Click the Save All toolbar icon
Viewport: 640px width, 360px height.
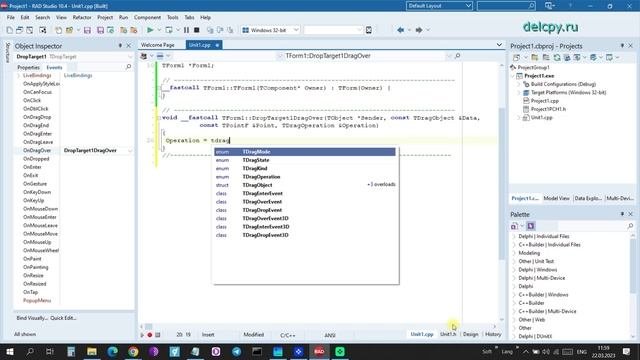click(100, 30)
